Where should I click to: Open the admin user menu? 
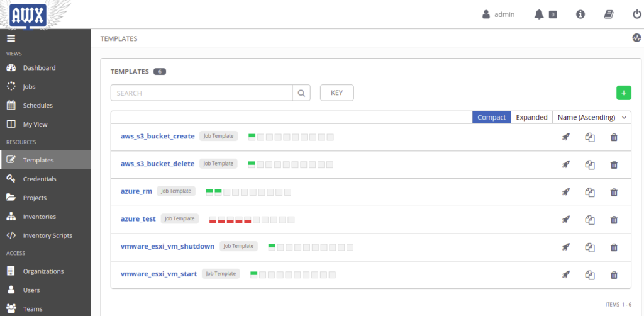[498, 14]
